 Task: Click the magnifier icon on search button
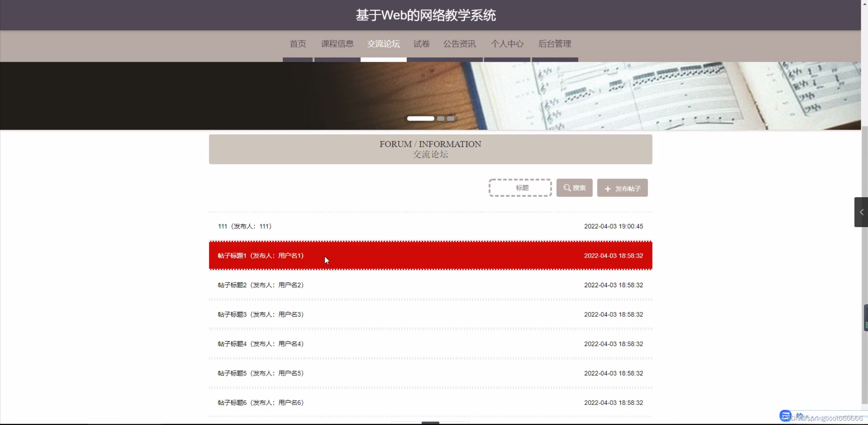coord(567,188)
